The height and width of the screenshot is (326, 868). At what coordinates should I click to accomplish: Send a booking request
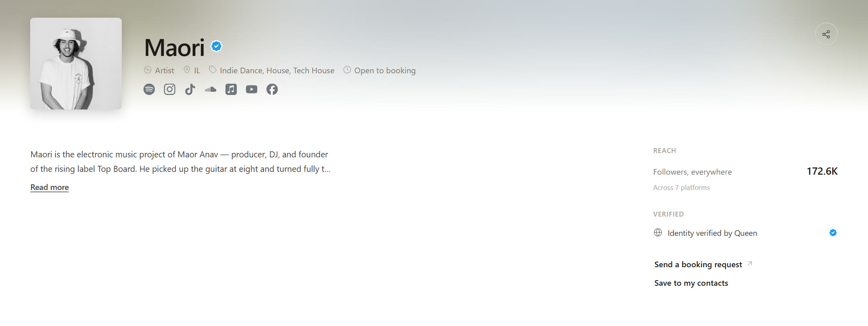(698, 264)
